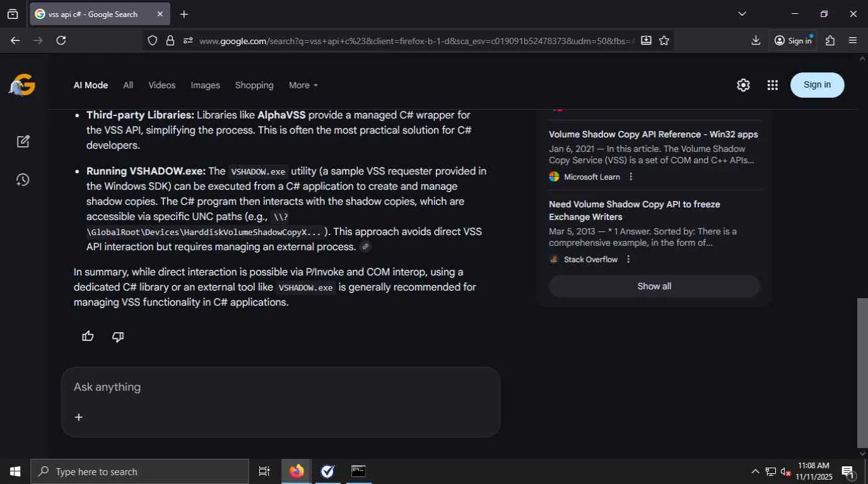Click the Google Sign in button
This screenshot has width=868, height=484.
817,85
